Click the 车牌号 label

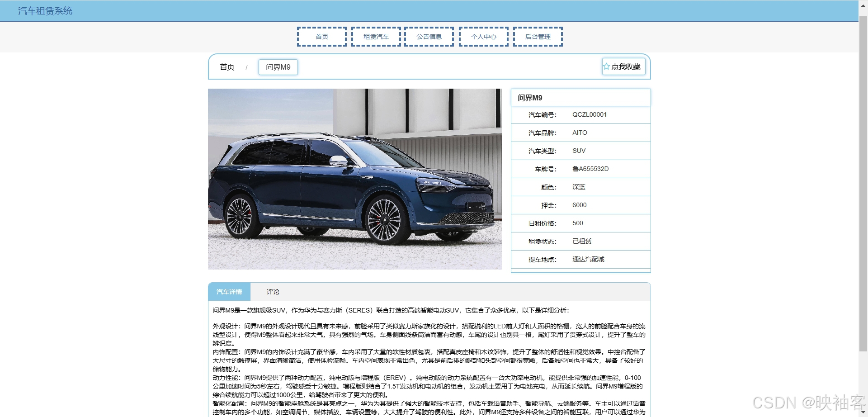tap(546, 169)
